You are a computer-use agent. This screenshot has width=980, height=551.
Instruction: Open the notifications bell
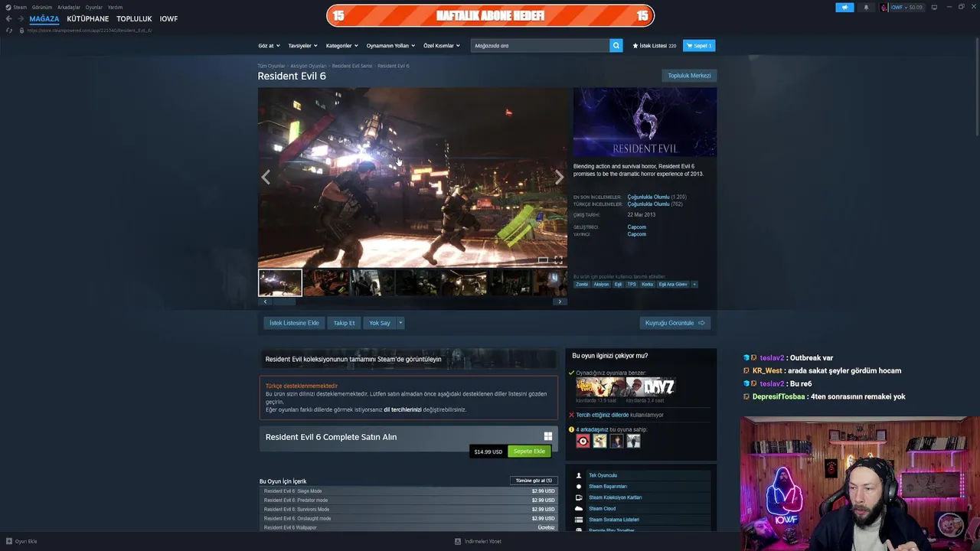tap(866, 7)
